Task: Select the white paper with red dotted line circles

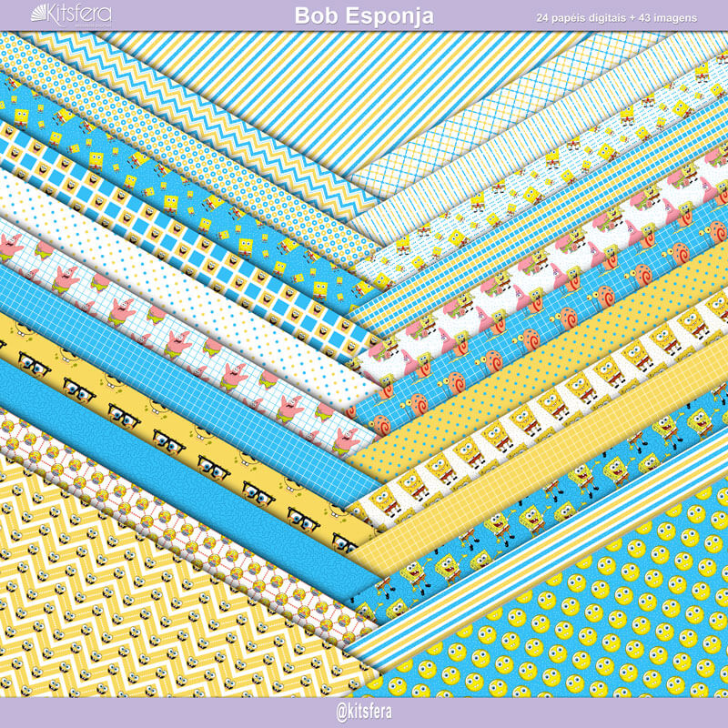Action: point(186,527)
